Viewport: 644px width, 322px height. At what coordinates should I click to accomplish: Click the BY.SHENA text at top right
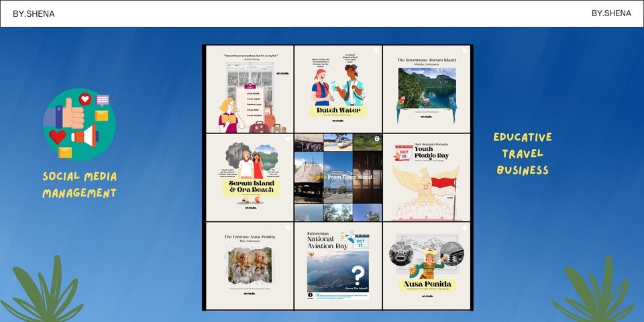click(x=611, y=13)
